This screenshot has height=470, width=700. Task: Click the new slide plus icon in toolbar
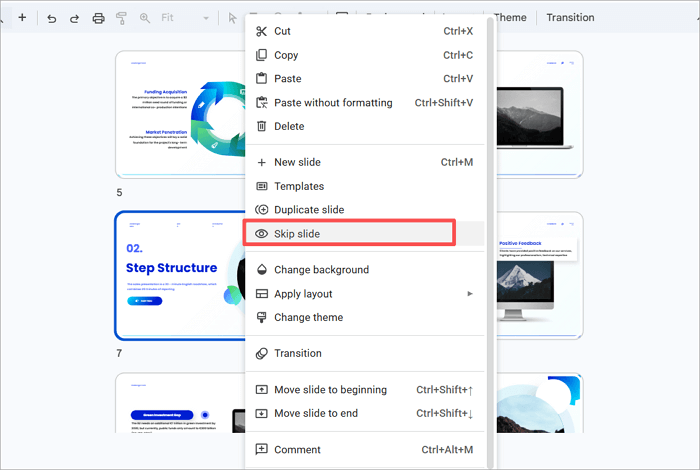22,17
